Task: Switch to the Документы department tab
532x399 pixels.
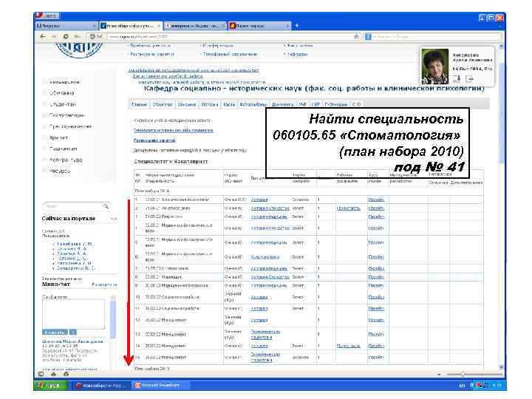Action: (282, 104)
